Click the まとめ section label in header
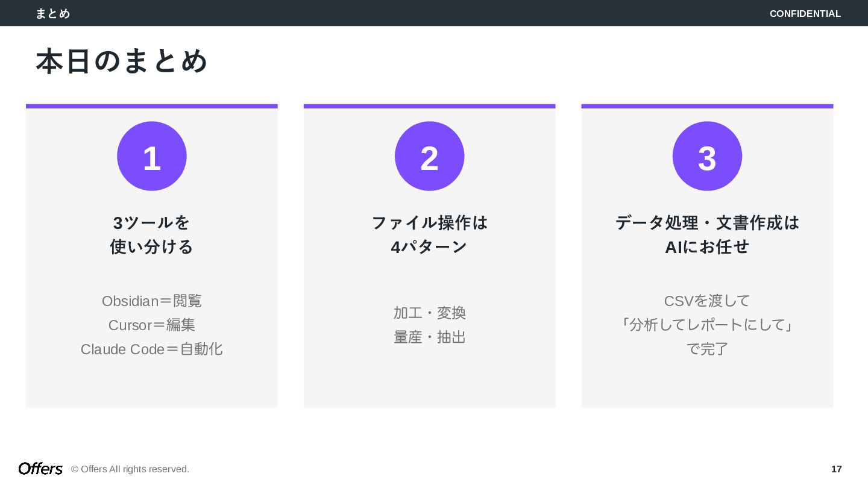 click(x=53, y=14)
